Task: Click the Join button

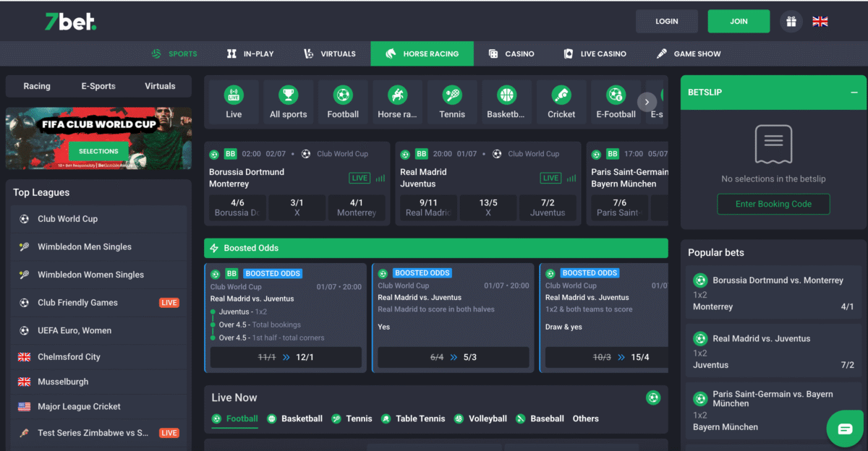Action: pyautogui.click(x=739, y=22)
